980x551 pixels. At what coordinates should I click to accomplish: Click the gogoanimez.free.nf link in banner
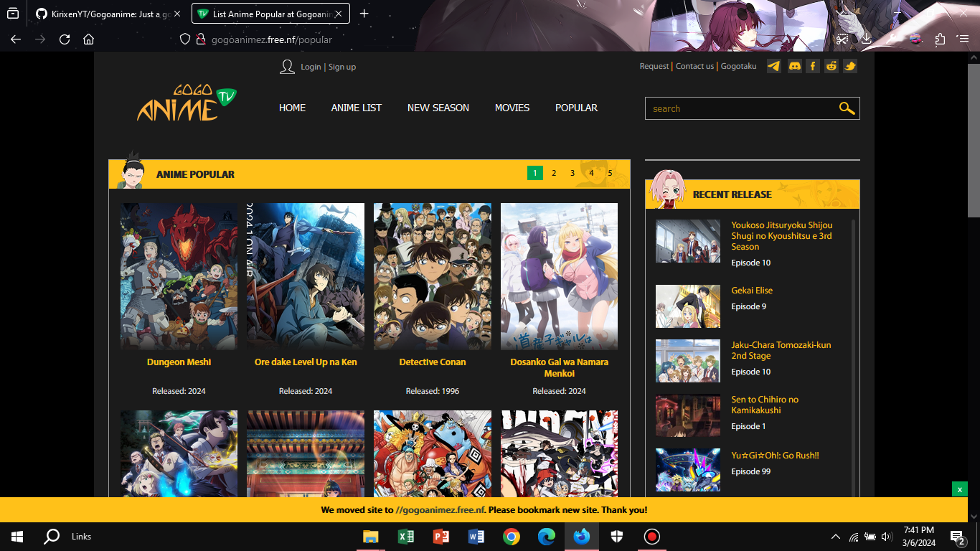coord(440,510)
